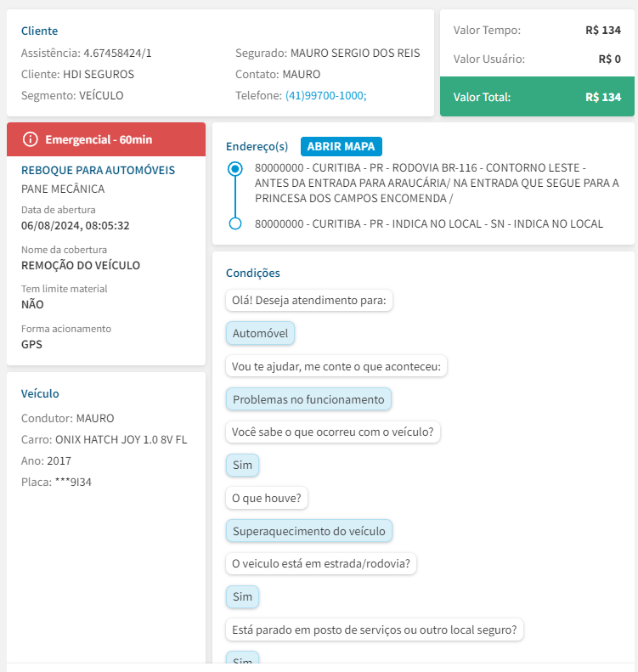This screenshot has width=638, height=672.
Task: Click the Valor Total green bar
Action: pos(537,97)
